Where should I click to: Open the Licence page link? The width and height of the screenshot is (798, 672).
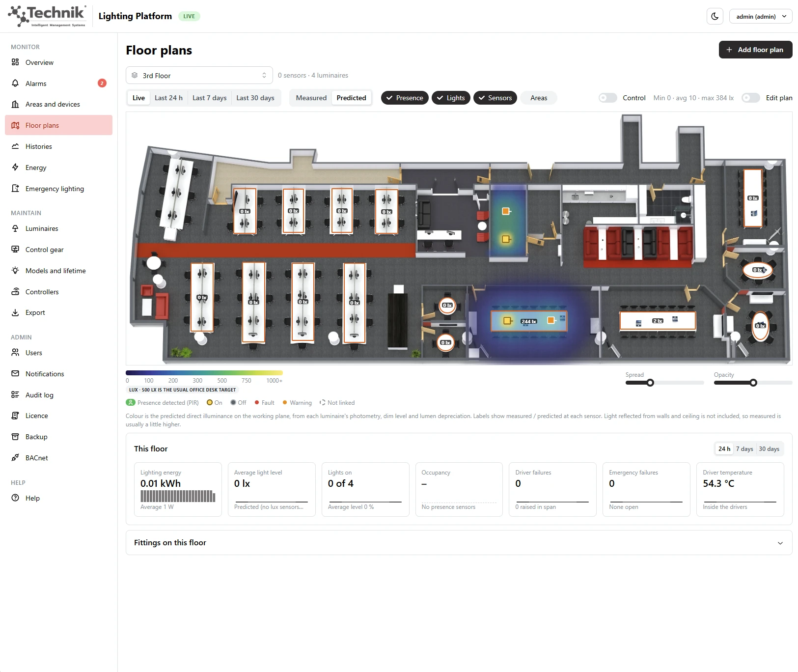(37, 416)
